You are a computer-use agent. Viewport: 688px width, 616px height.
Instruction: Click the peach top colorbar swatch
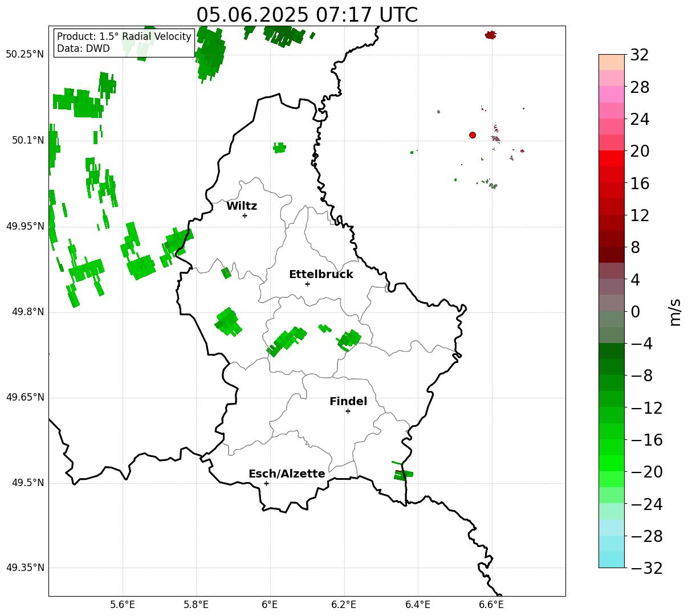(x=612, y=62)
